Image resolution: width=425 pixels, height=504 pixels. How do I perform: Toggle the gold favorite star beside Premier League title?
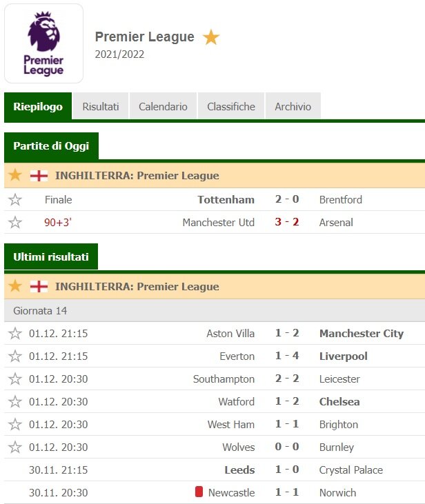[x=211, y=37]
